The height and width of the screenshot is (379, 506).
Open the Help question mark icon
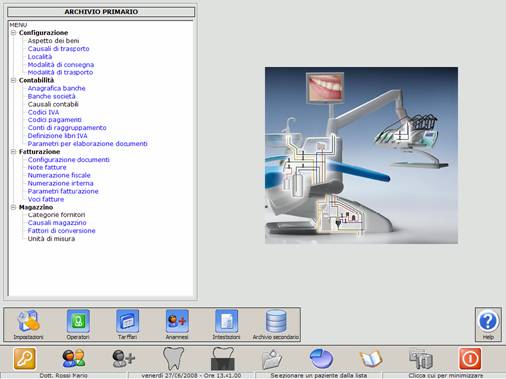point(488,321)
